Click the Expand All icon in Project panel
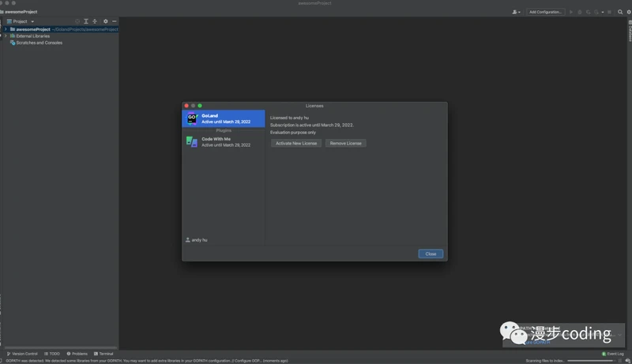This screenshot has height=364, width=632. click(x=86, y=21)
